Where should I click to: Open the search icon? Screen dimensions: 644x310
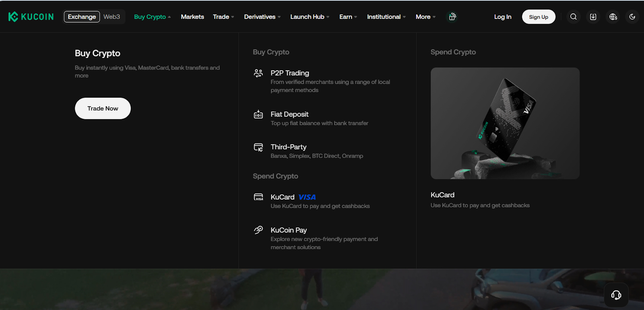(x=574, y=17)
